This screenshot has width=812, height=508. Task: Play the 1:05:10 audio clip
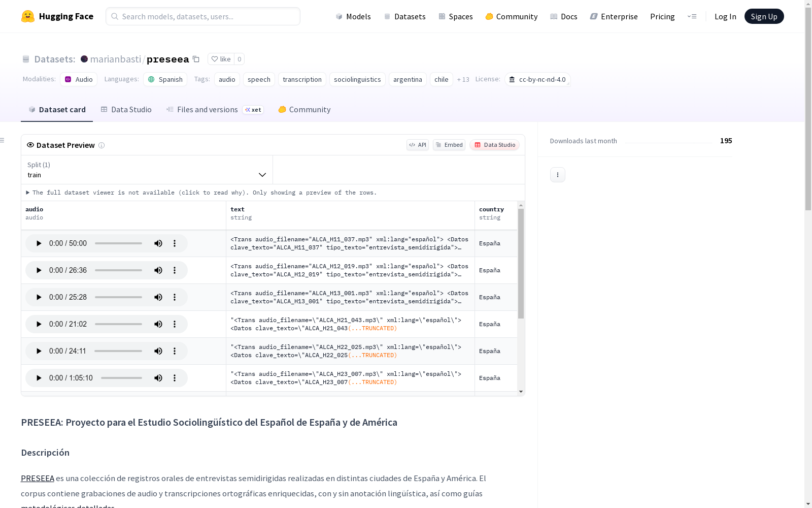[39, 378]
